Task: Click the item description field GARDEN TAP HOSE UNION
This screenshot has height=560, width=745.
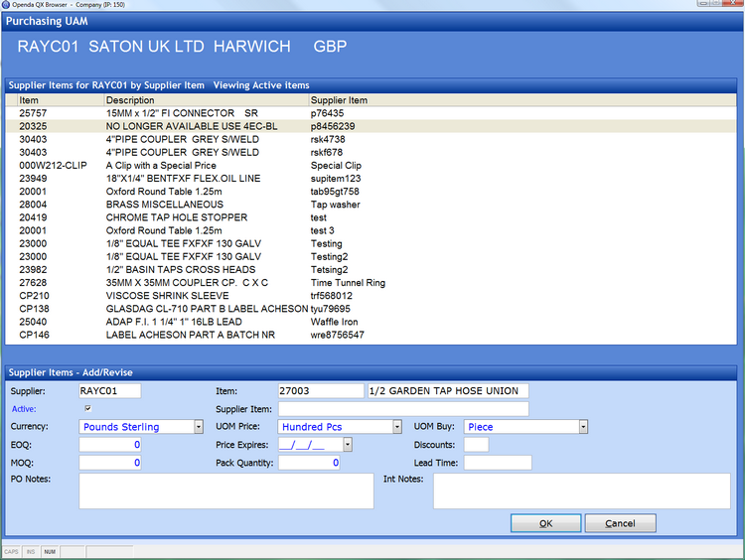Action: click(448, 391)
